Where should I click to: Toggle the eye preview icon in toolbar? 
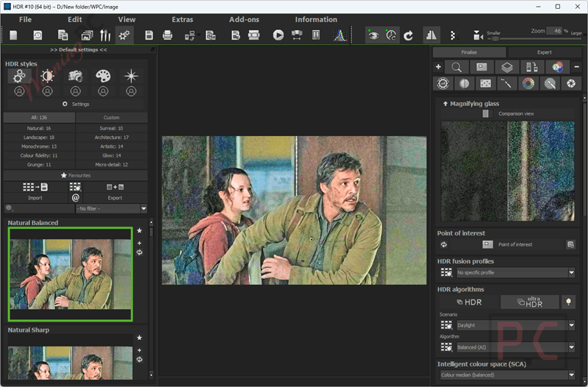pos(373,35)
